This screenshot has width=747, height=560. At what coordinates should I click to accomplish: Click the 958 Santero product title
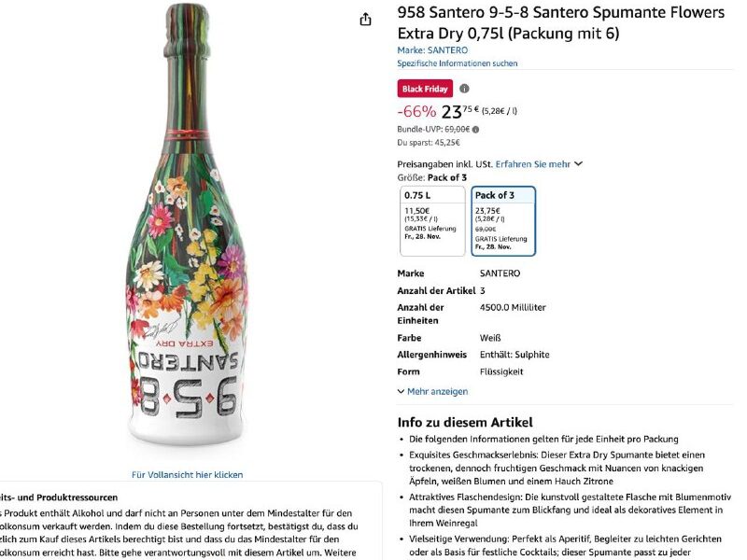coord(560,22)
